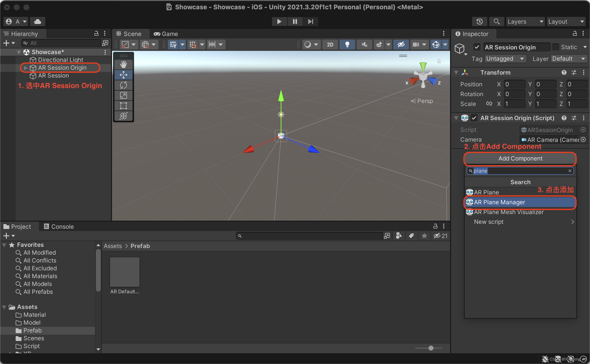The width and height of the screenshot is (590, 364).
Task: Open the Unity cloud collaborate panel
Action: coord(38,22)
